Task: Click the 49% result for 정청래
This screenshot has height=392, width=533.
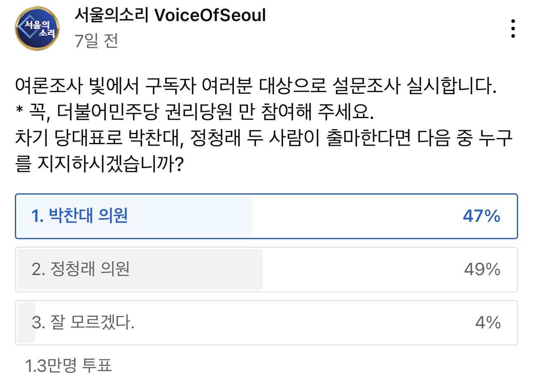Action: [x=482, y=269]
